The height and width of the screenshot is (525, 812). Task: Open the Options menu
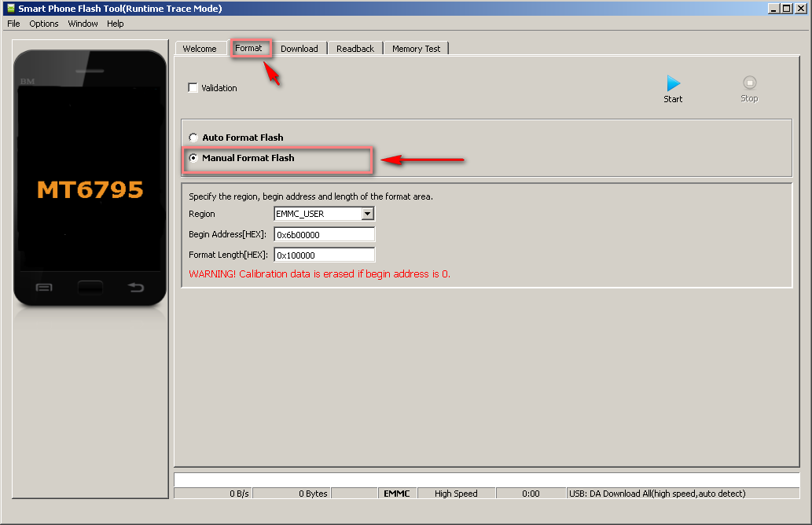point(44,24)
